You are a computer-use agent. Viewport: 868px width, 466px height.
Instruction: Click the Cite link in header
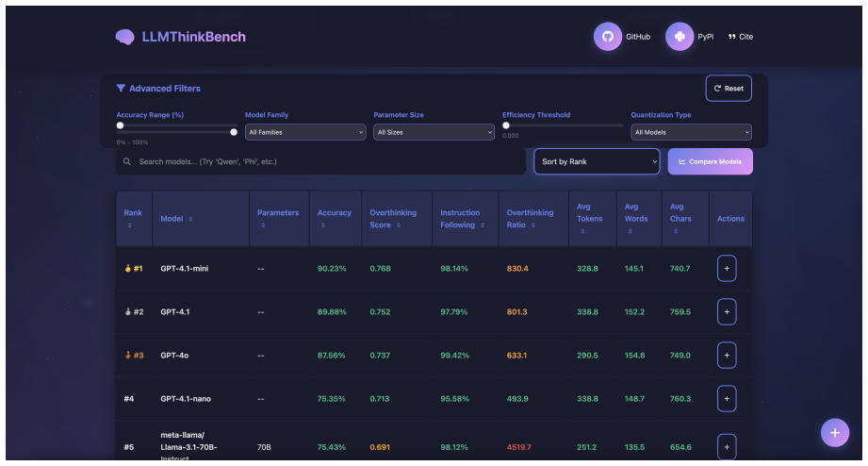741,37
